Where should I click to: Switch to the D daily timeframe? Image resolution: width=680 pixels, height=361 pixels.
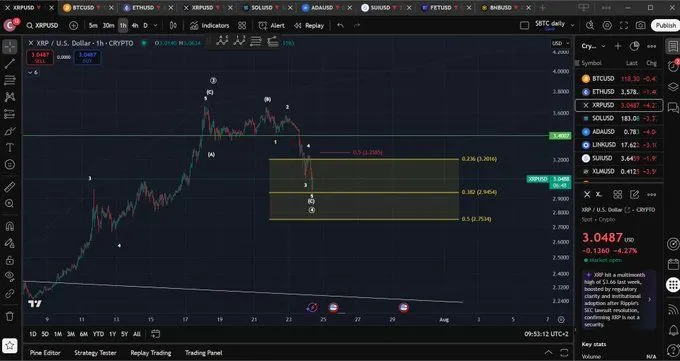(x=145, y=26)
